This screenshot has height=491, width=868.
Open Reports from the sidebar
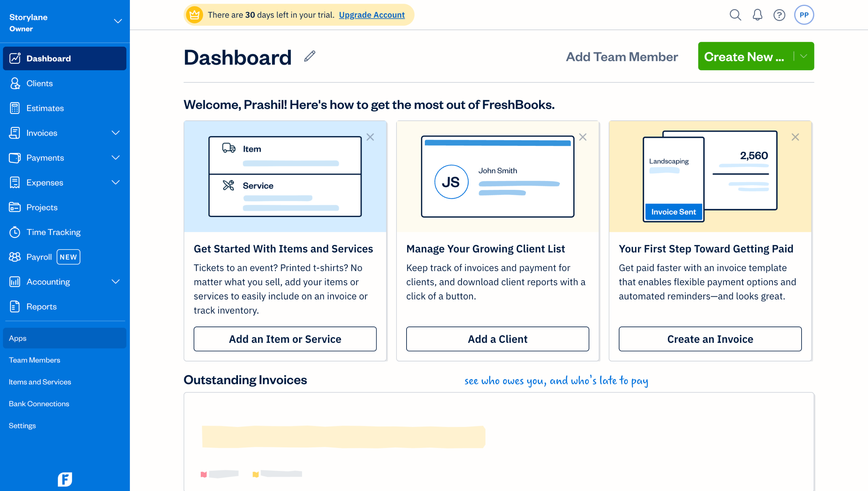[41, 307]
